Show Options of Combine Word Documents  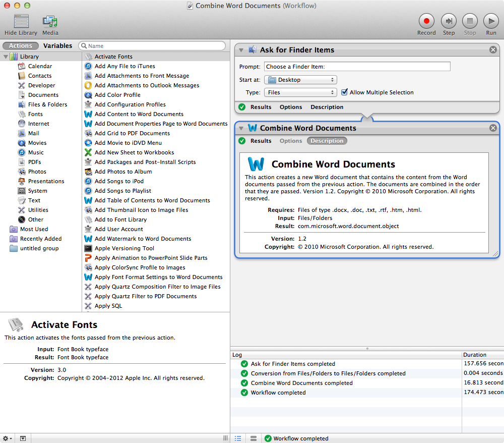[291, 141]
